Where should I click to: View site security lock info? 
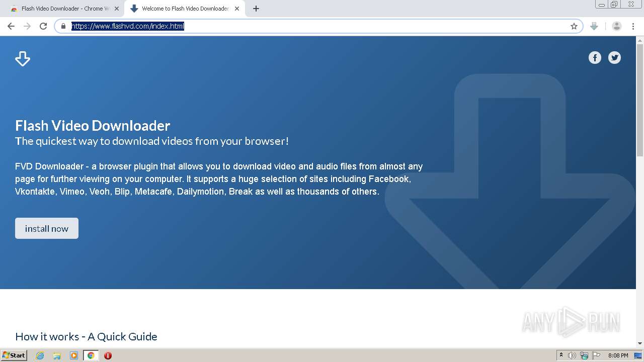[63, 26]
